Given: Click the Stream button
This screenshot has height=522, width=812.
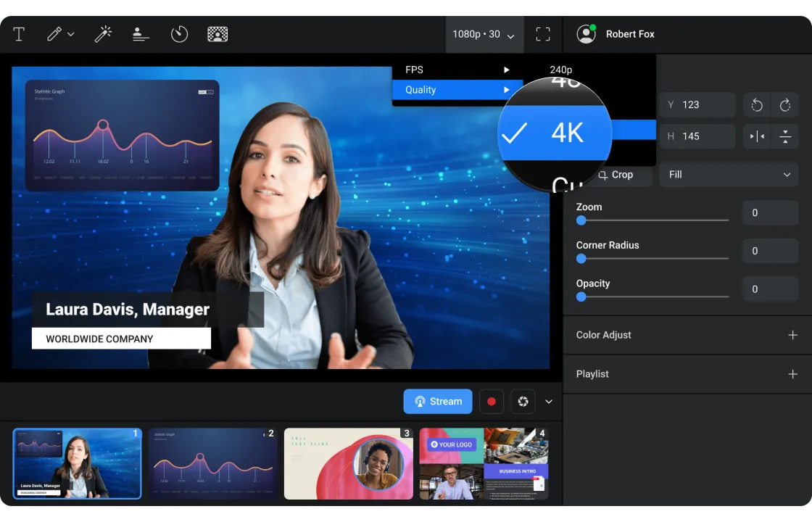Looking at the screenshot, I should (x=438, y=402).
